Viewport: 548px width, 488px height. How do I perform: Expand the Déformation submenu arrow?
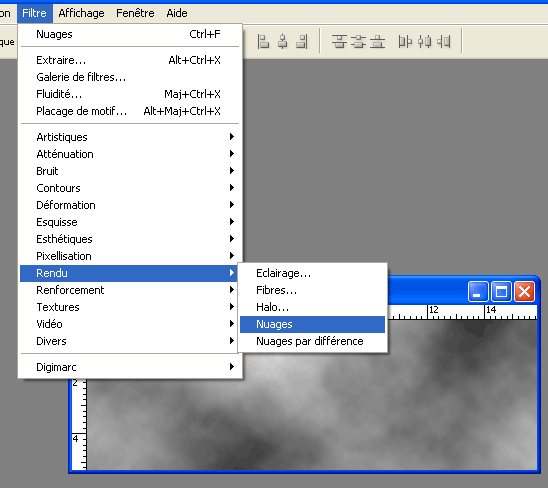232,205
